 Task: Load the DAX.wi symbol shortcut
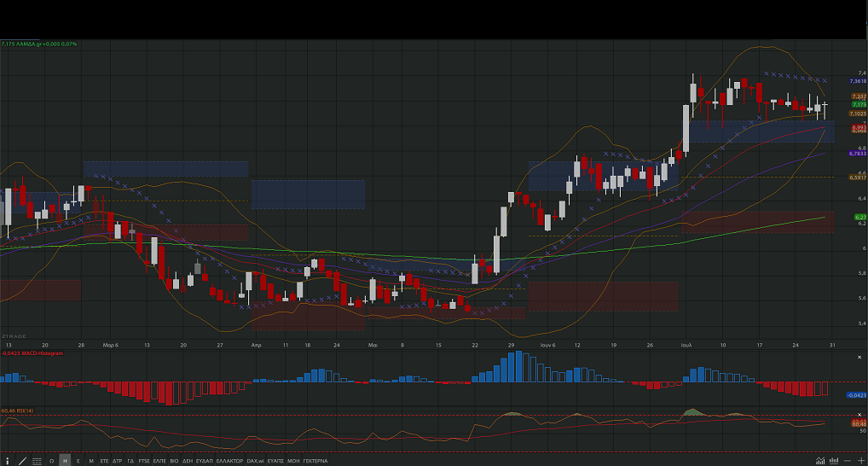point(255,461)
